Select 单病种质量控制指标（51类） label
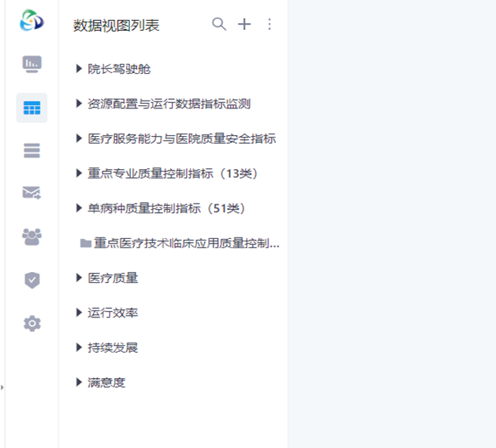Screen dimensions: 496x448 (x=167, y=208)
